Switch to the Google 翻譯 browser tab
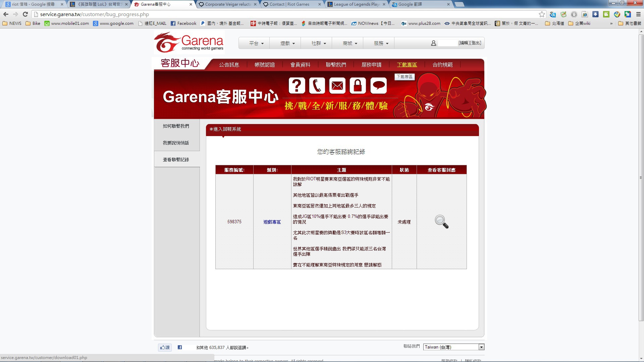The image size is (644, 362). [421, 4]
